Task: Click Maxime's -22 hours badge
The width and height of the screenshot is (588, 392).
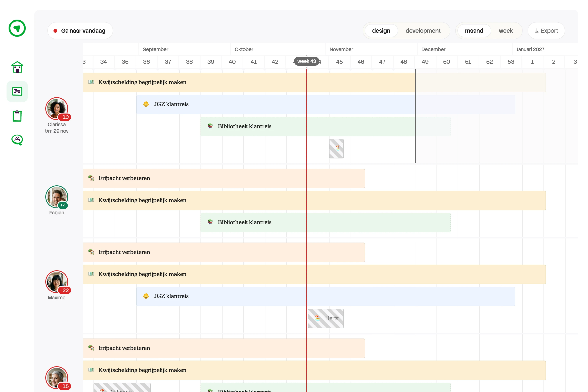Action: coord(64,290)
